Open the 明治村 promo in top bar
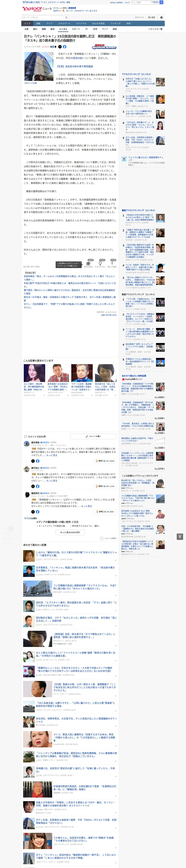 156,2
